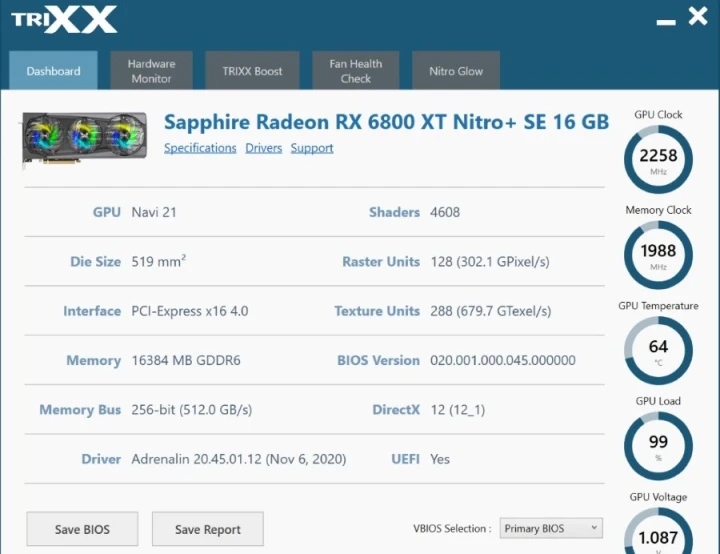Select the '4608' shaders value

coord(445,212)
